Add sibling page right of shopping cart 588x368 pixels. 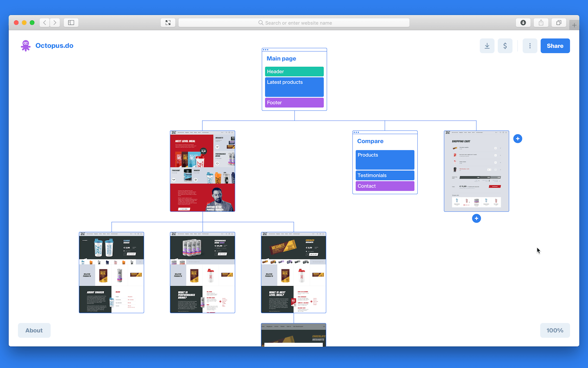517,139
